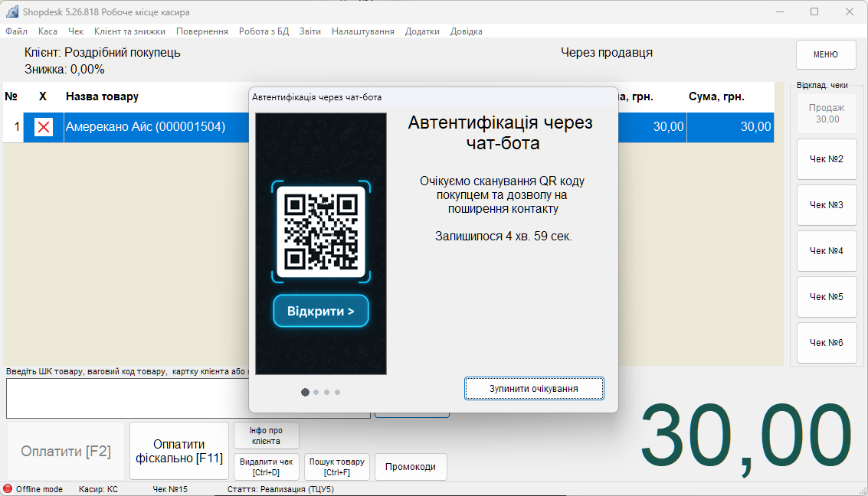Click the Shopdesk app icon in title bar
Viewport: 868px width, 496px height.
pyautogui.click(x=12, y=11)
